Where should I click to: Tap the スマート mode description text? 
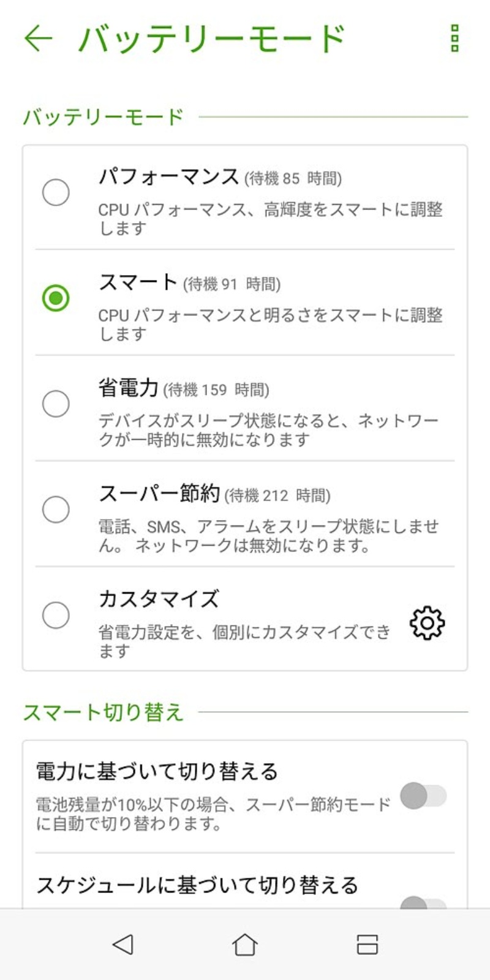click(x=269, y=324)
